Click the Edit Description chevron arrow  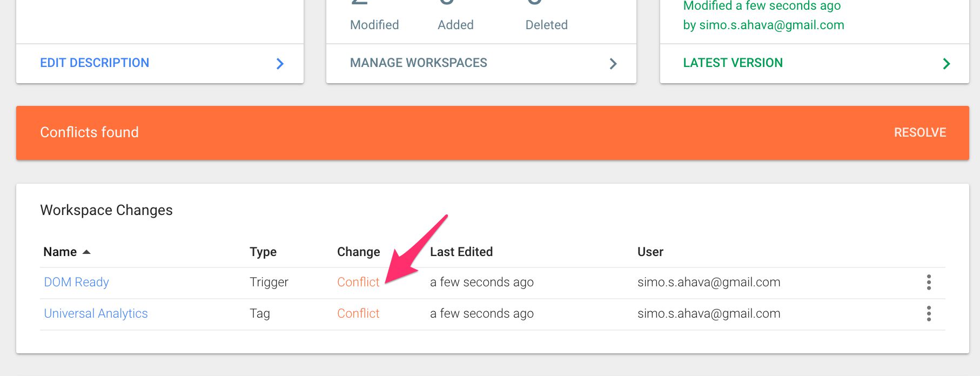pos(280,64)
